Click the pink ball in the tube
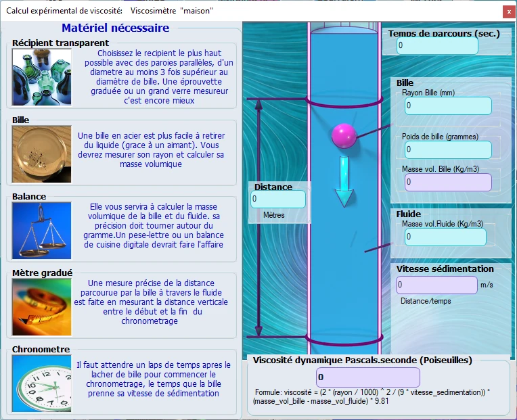Screen dimensions: 517x420 point(344,135)
